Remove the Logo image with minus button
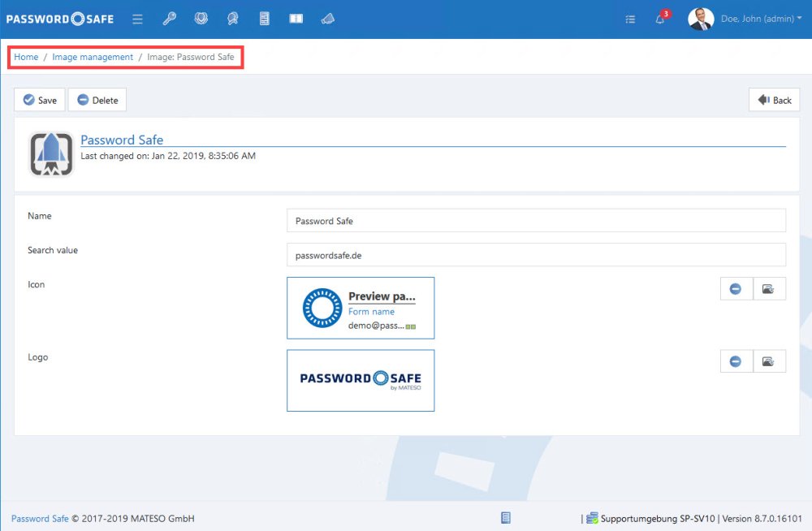This screenshot has width=812, height=531. tap(736, 361)
